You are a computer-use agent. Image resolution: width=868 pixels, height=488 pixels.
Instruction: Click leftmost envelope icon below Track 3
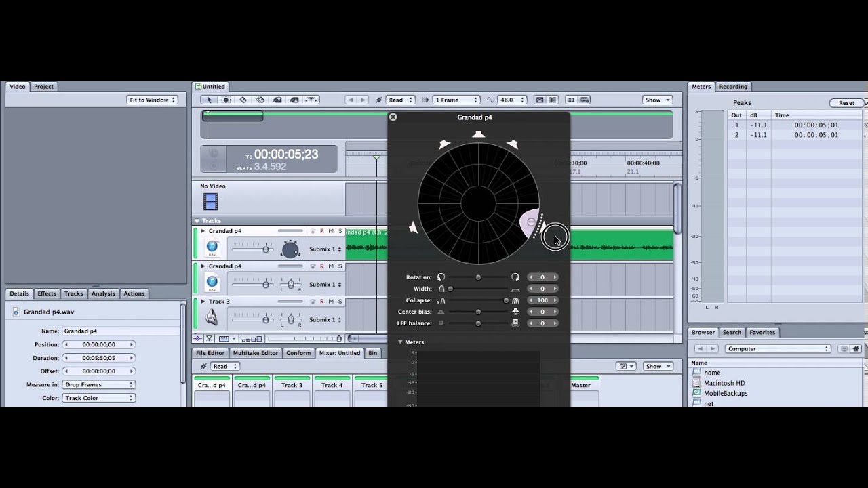[x=197, y=338]
